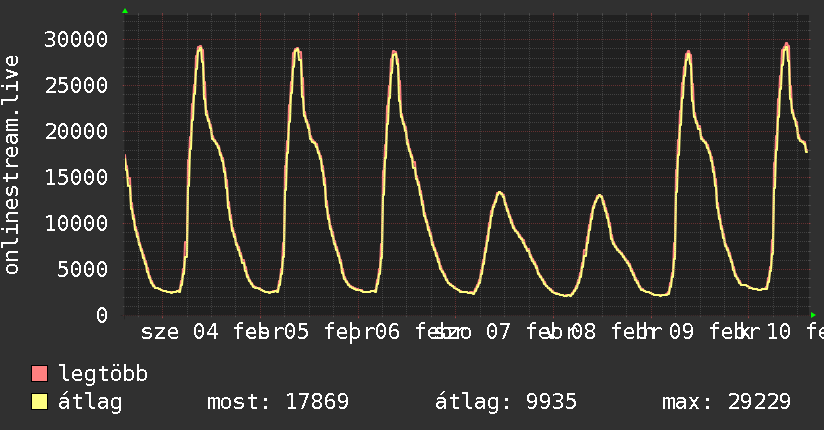Screen dimensions: 824x430
Task: Click the 08 x-axis date label
Action: click(583, 332)
